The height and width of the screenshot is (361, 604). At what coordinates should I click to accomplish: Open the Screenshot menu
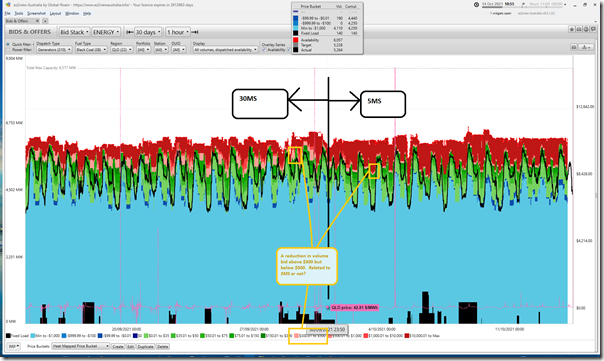(36, 13)
